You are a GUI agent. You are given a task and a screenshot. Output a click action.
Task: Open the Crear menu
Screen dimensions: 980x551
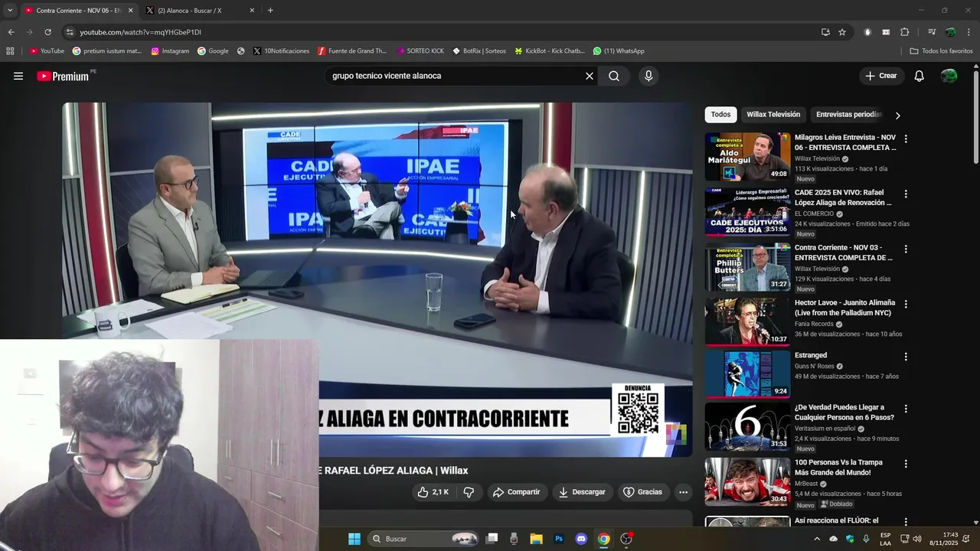tap(880, 76)
